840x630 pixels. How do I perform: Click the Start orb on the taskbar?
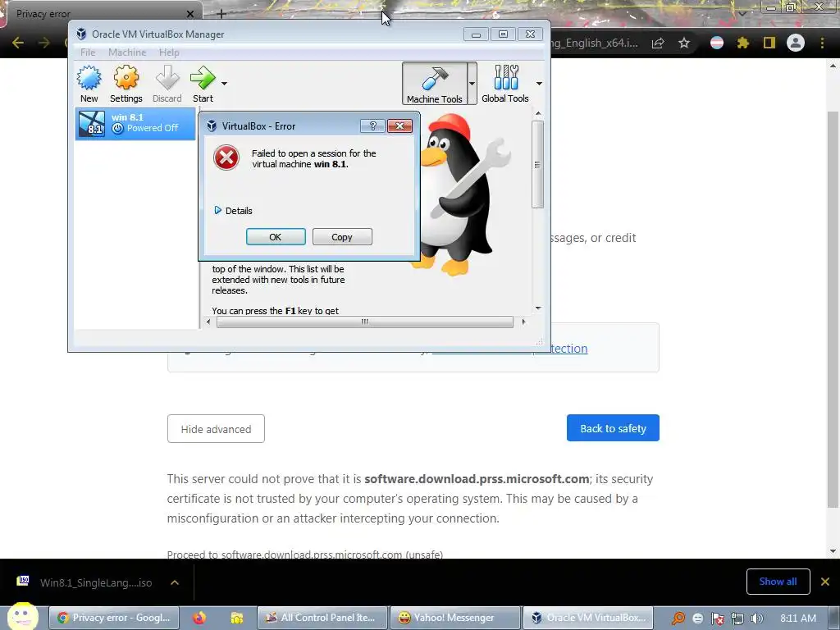[22, 617]
